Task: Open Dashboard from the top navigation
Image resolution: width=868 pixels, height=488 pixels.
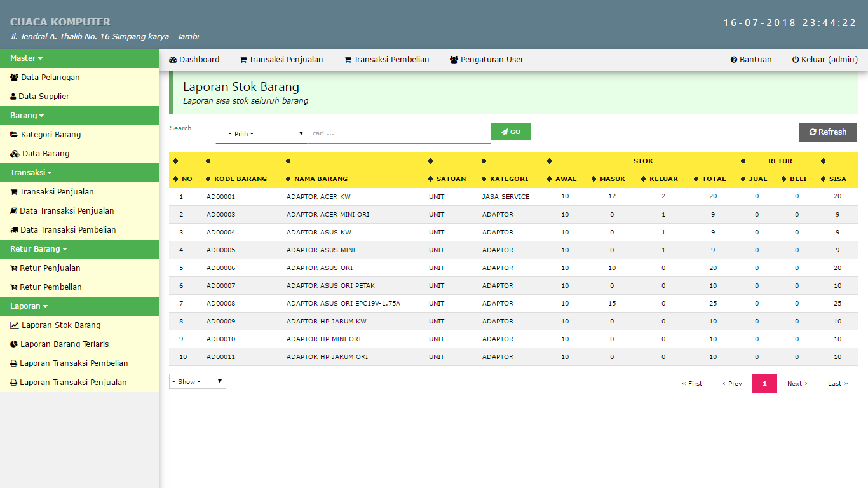Action: tap(194, 60)
